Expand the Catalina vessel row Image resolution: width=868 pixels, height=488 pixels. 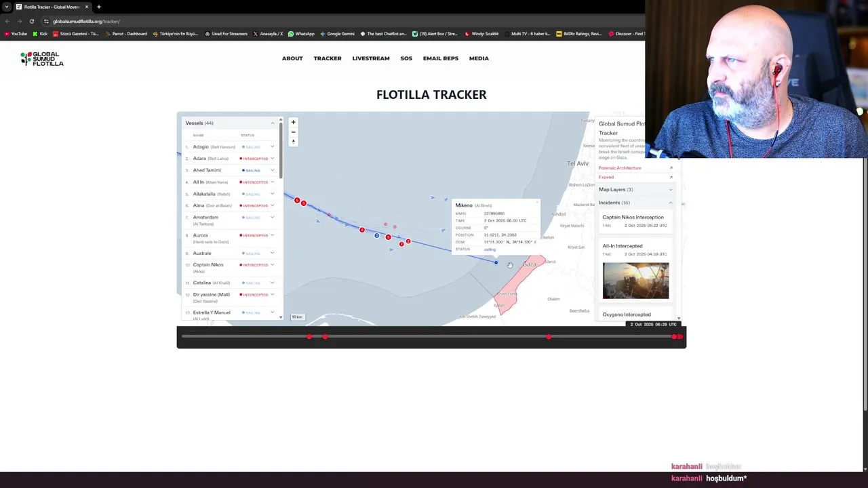(x=273, y=283)
